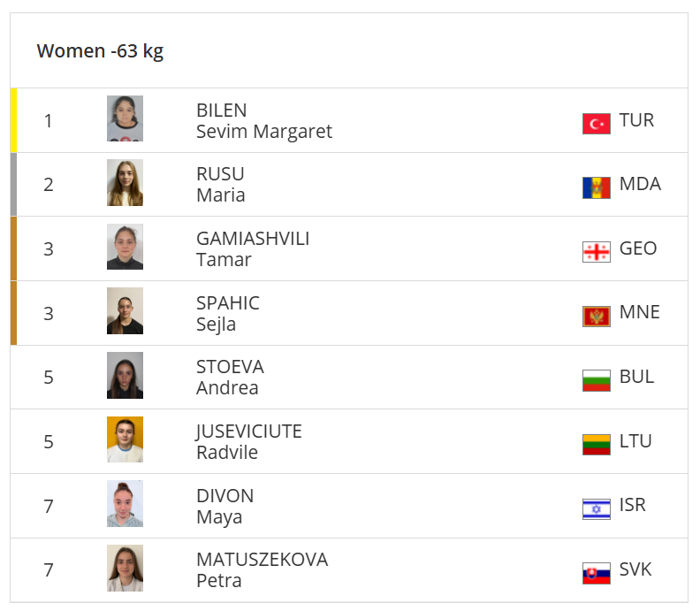Screen dimensions: 700x611
Task: Open SPAHIC Sejla athlete link
Action: (x=227, y=313)
